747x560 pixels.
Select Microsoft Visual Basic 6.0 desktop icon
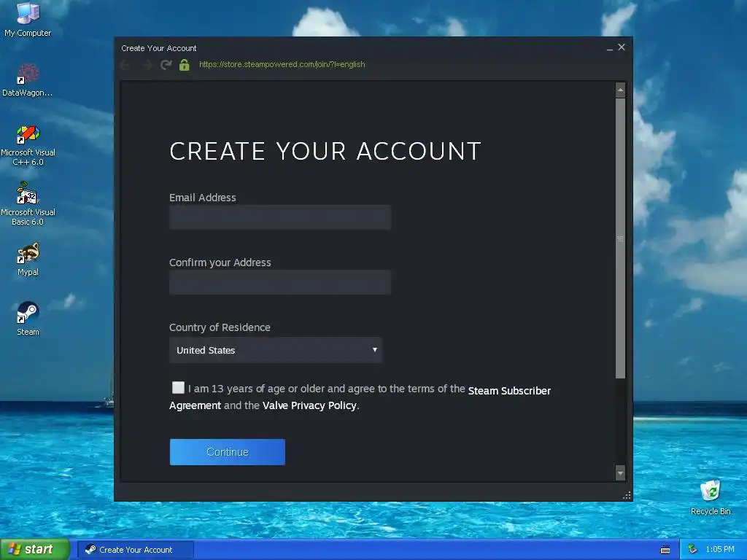click(x=28, y=204)
